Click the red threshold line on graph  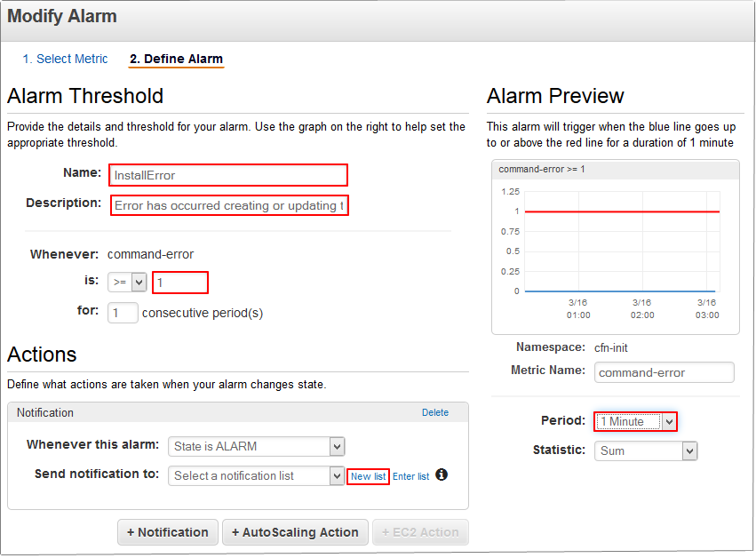tap(622, 211)
